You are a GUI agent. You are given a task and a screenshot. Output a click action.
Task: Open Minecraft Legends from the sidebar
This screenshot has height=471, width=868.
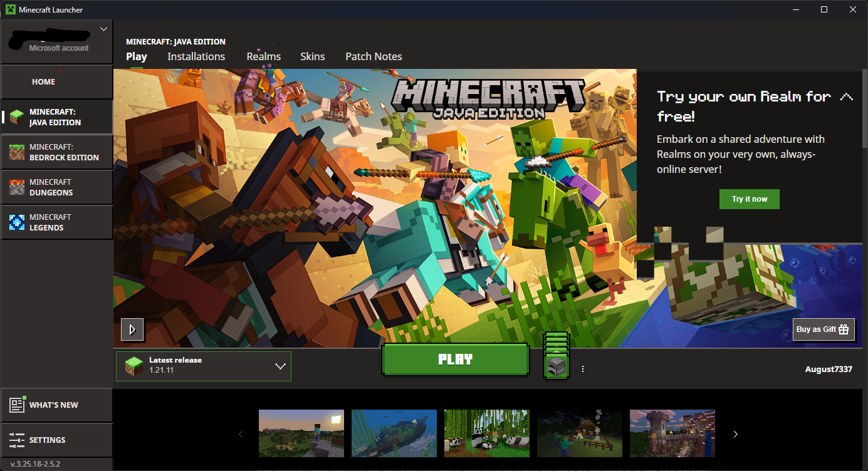(x=56, y=222)
